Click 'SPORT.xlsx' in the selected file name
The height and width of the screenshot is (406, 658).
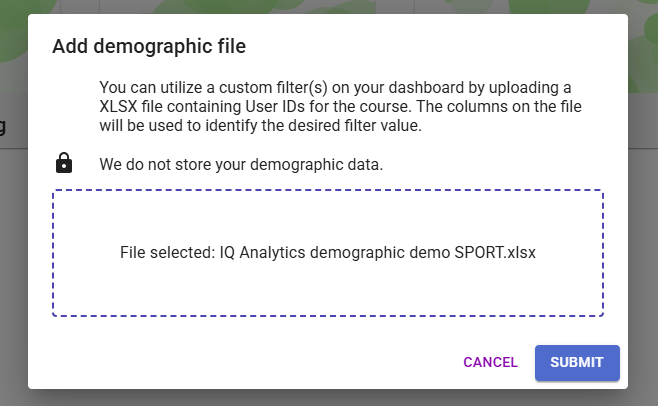[495, 253]
